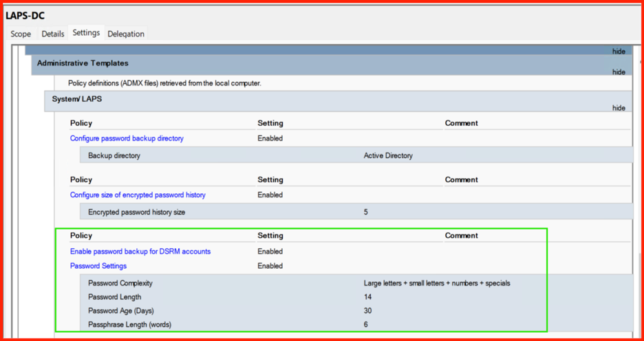This screenshot has height=341, width=644.
Task: Select the Password Complexity label
Action: click(x=120, y=283)
